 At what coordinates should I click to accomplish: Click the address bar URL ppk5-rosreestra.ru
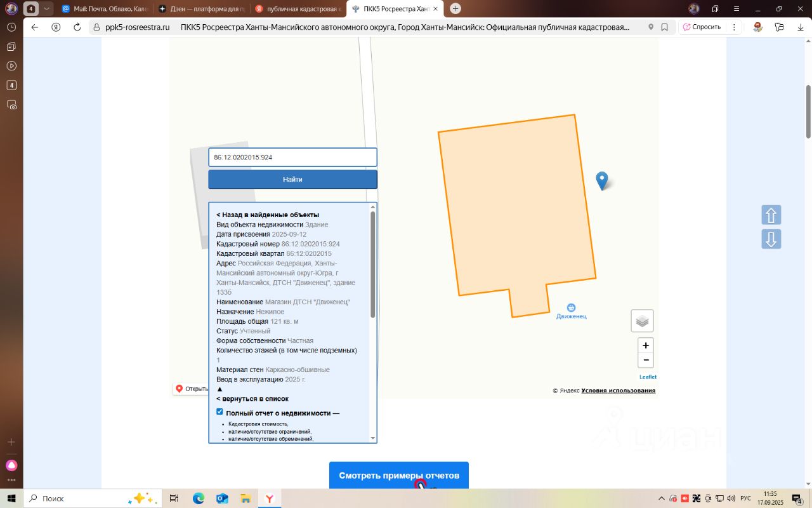tap(138, 27)
